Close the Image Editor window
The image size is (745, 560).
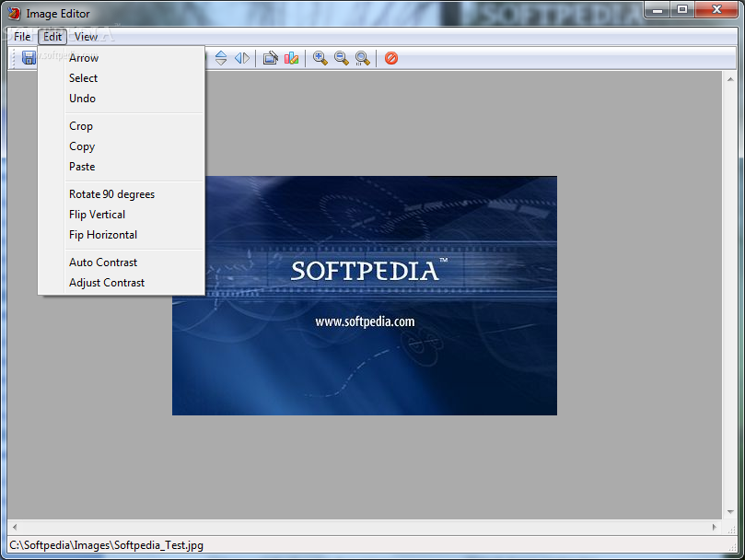717,10
